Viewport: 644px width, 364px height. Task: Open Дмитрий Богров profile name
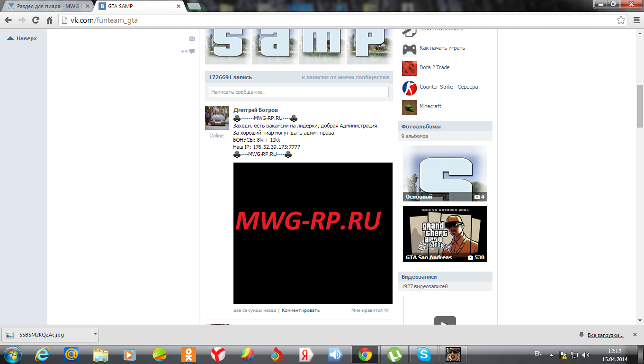click(256, 110)
